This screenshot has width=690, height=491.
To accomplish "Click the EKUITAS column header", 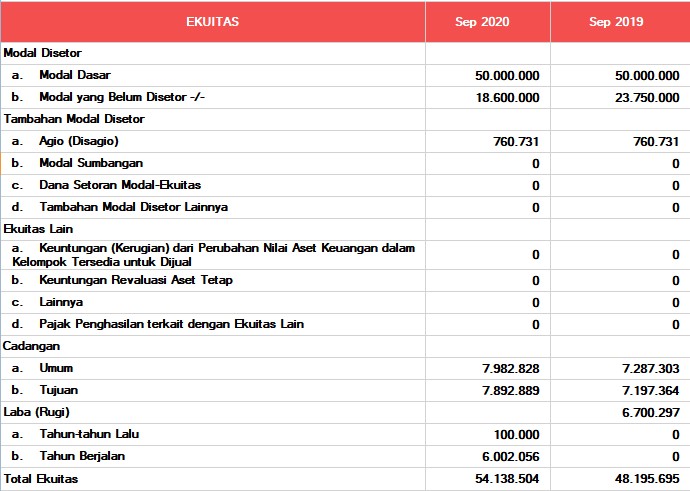I will coord(212,21).
